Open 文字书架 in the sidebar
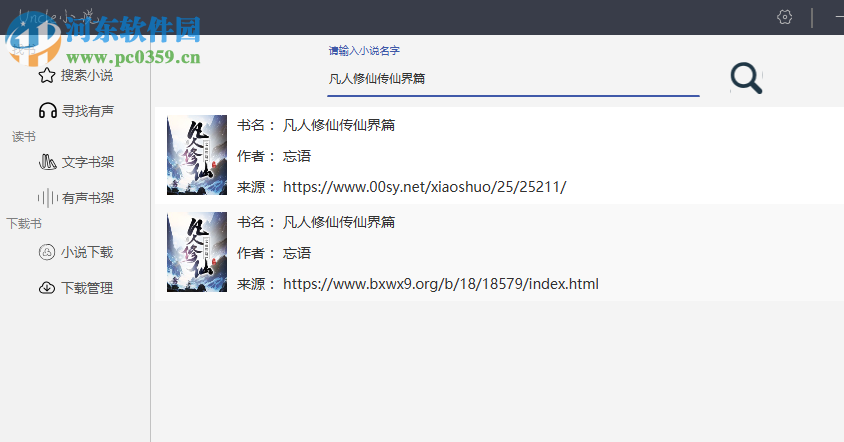844x442 pixels. coord(88,162)
